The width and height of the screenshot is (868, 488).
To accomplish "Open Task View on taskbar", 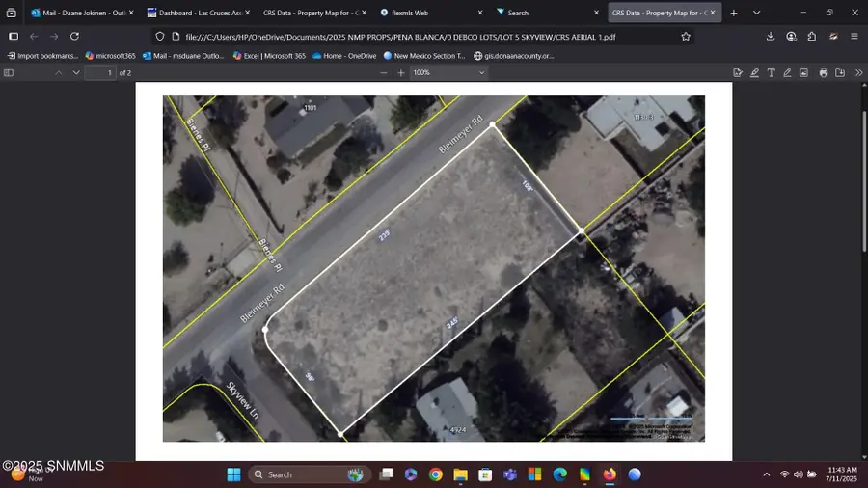I will point(386,474).
